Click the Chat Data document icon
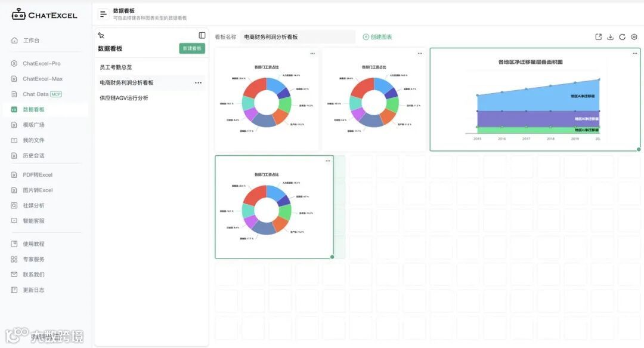Image resolution: width=644 pixels, height=348 pixels. click(x=14, y=94)
